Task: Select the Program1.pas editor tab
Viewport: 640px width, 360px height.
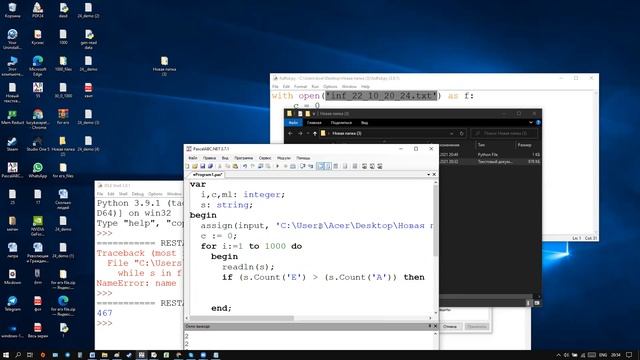Action: click(208, 175)
